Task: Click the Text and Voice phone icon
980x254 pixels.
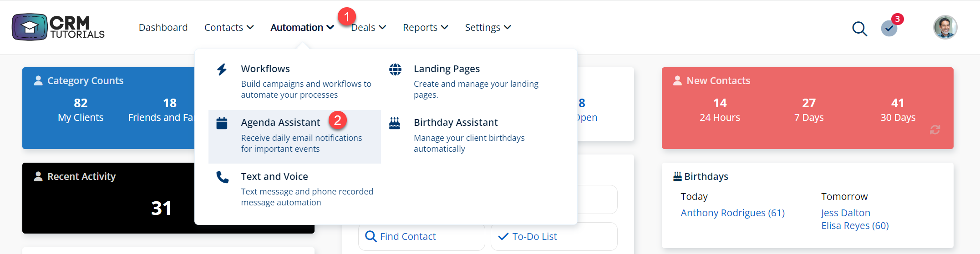Action: [222, 177]
